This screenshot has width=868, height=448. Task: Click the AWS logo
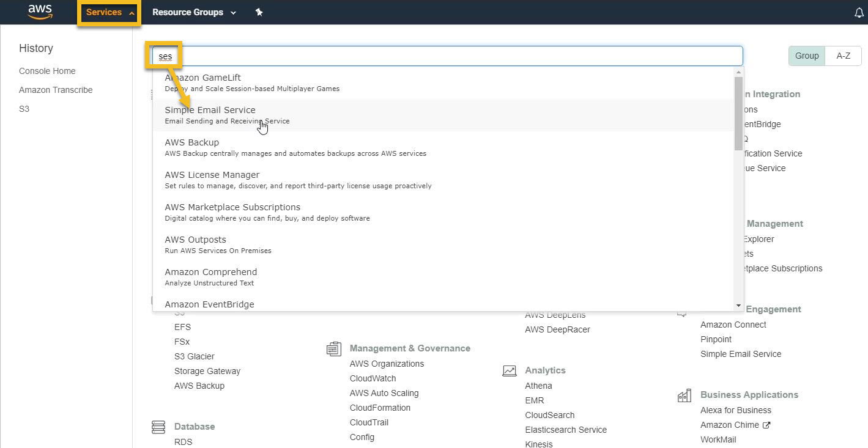[40, 12]
